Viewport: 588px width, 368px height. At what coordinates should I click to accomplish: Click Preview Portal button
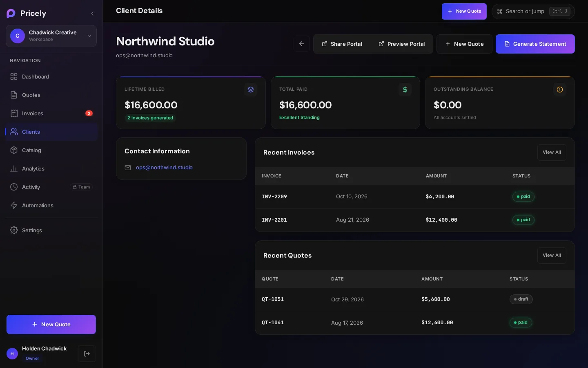click(402, 44)
